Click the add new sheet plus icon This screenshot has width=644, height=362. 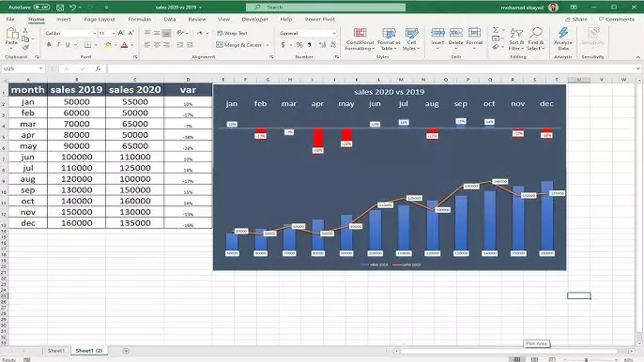126,351
